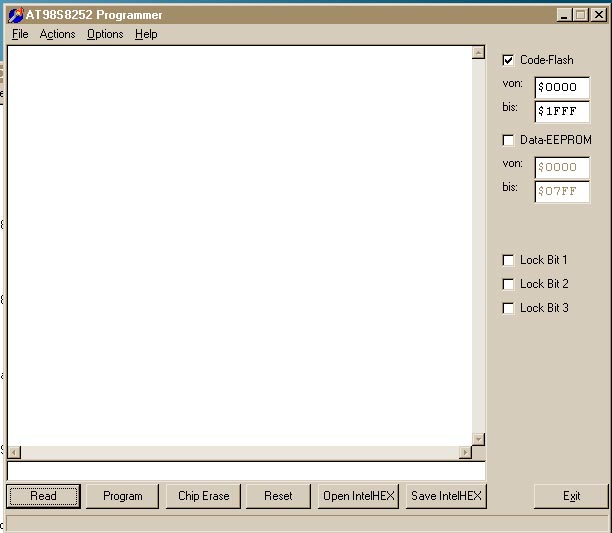Screen dimensions: 612x533
Task: Open the Options menu
Action: 105,34
